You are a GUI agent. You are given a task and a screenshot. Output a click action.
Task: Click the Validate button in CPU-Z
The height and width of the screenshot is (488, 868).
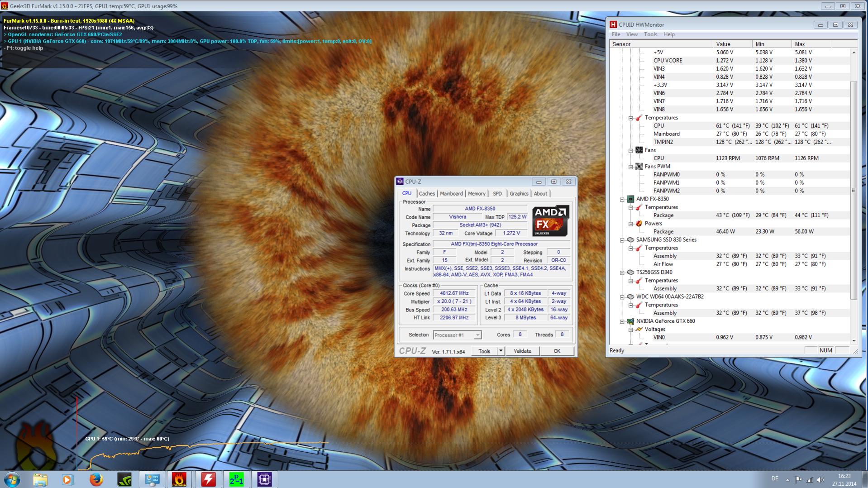click(522, 351)
